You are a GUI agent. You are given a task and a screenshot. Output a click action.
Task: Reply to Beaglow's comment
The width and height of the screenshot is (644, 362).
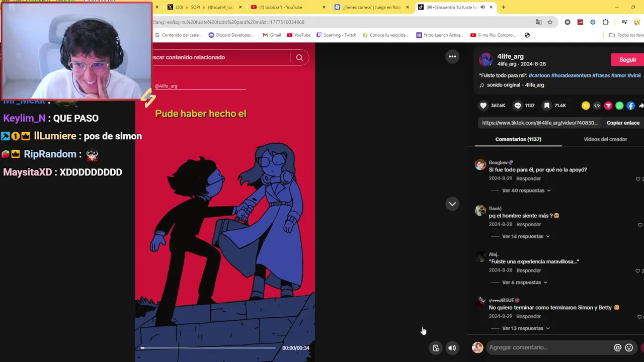(x=528, y=178)
